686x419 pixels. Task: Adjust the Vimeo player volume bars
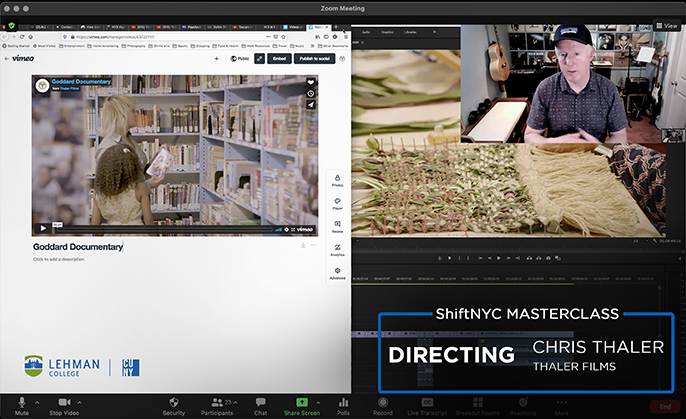pyautogui.click(x=278, y=229)
